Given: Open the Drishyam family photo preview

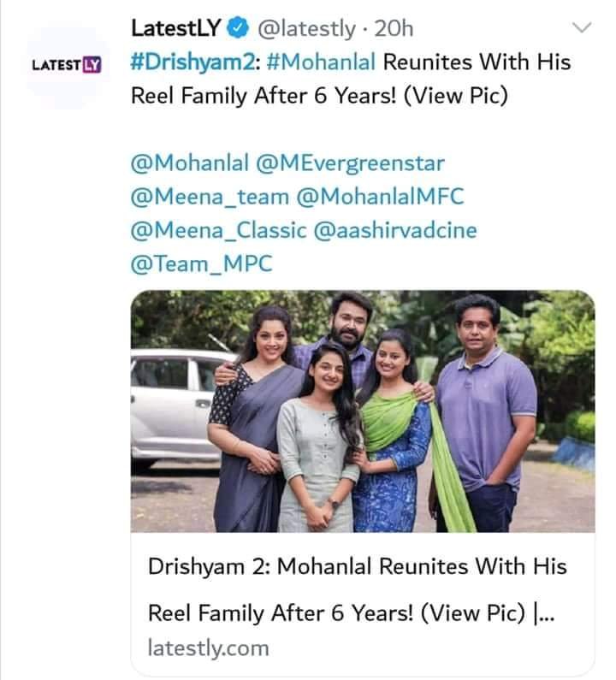Looking at the screenshot, I should tap(362, 411).
